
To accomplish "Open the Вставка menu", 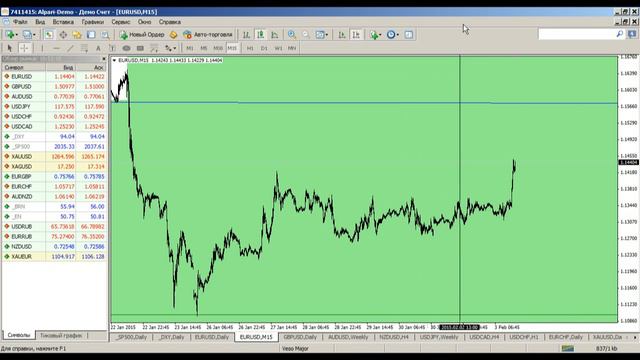I will (x=63, y=22).
